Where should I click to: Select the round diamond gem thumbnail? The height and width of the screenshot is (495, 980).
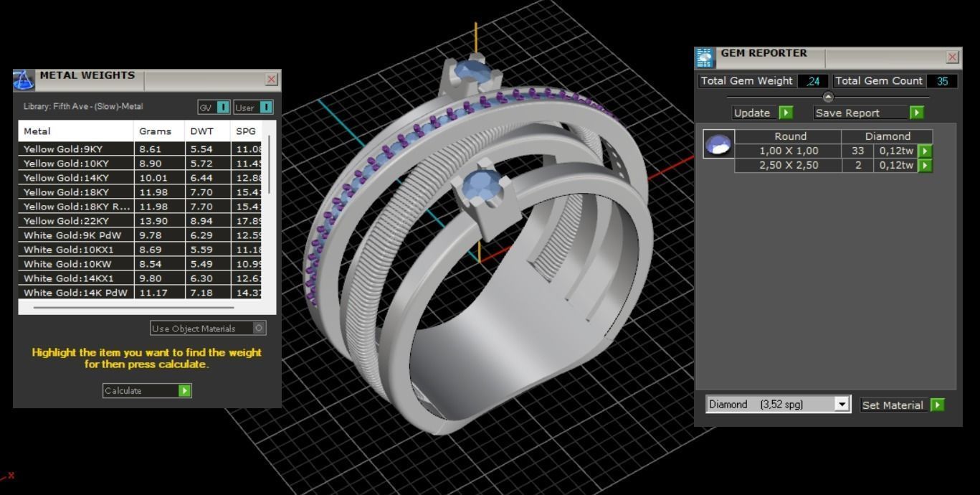click(718, 144)
